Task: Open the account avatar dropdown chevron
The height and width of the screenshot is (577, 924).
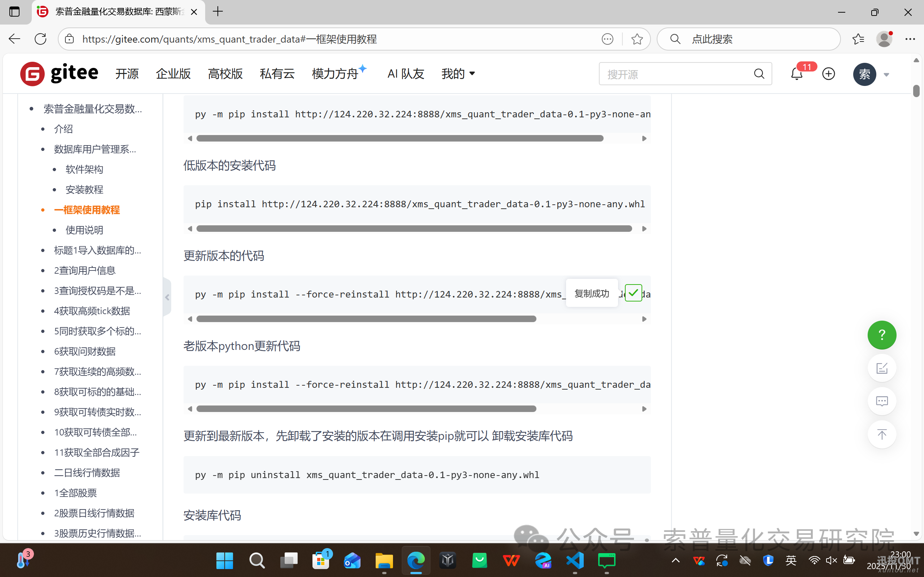Action: [887, 74]
